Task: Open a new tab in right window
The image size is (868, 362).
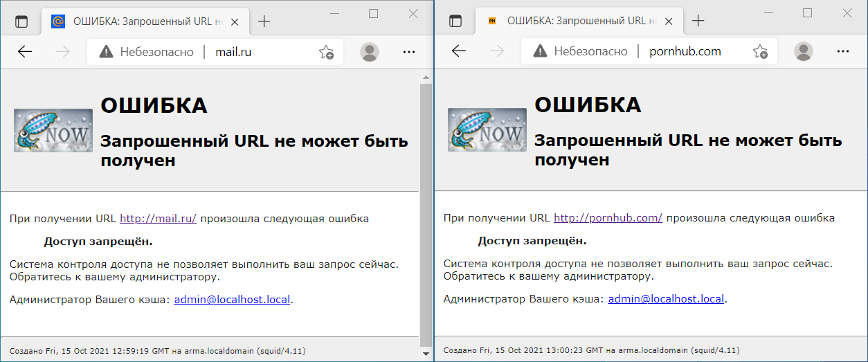Action: [x=698, y=21]
